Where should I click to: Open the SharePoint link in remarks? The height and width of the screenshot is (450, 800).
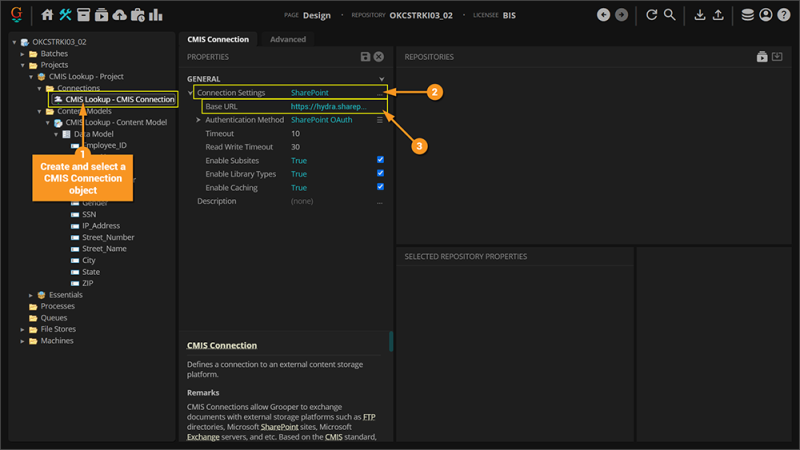pos(280,427)
